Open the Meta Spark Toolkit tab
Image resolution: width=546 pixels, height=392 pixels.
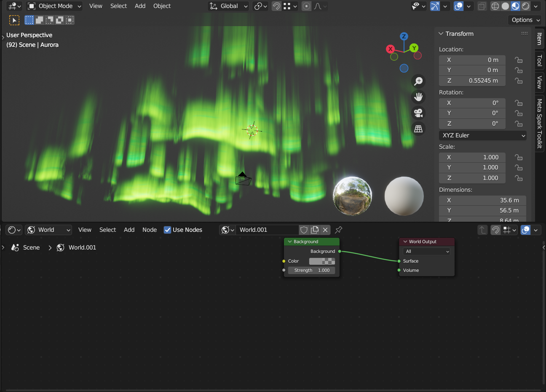click(x=539, y=124)
